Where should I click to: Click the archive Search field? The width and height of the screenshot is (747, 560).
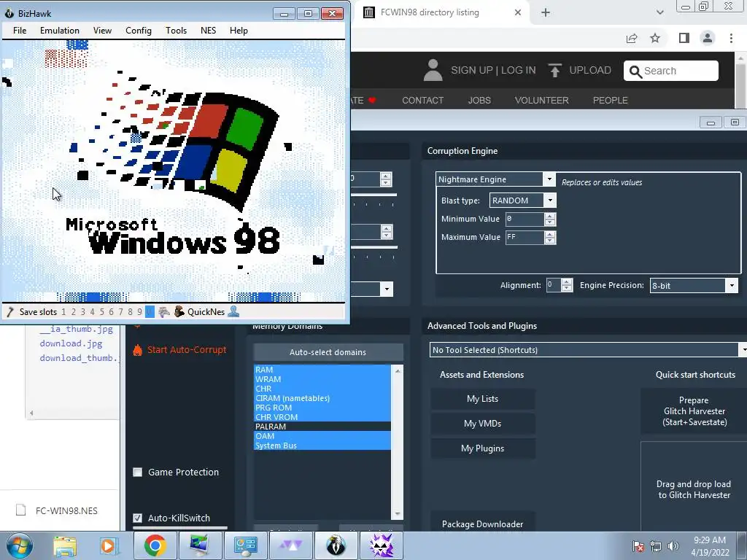pyautogui.click(x=671, y=71)
